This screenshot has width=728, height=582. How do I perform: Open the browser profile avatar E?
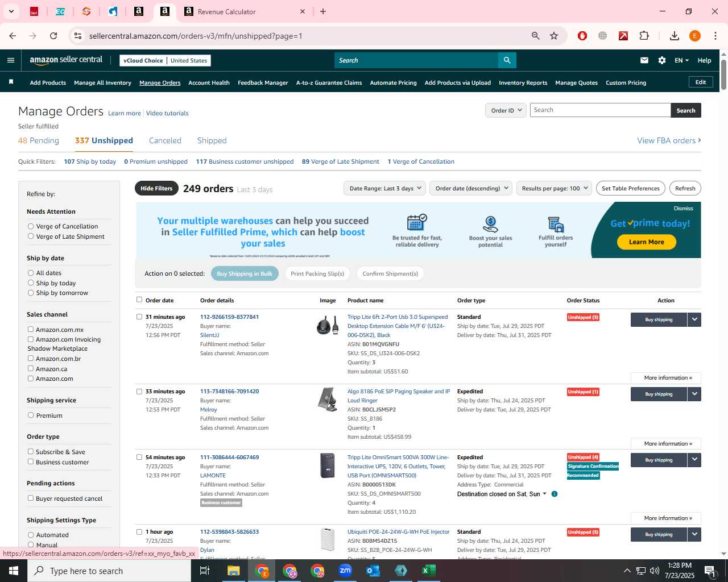[695, 36]
